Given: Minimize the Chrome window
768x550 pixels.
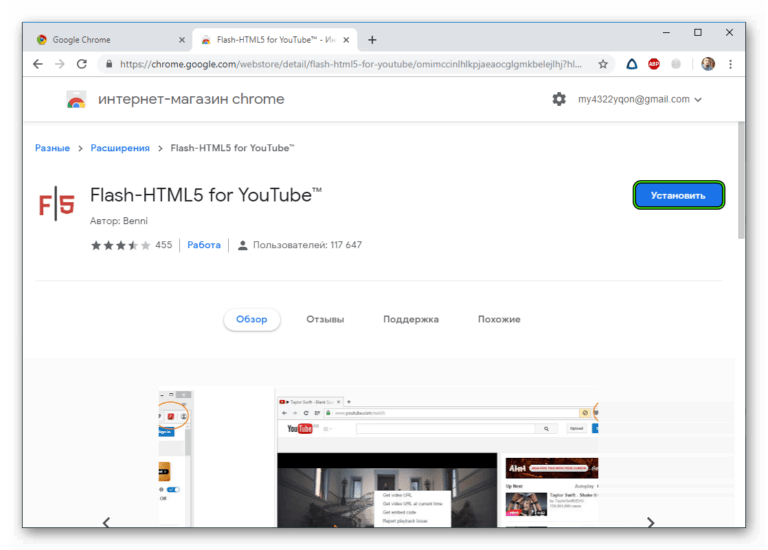Looking at the screenshot, I should pos(666,32).
